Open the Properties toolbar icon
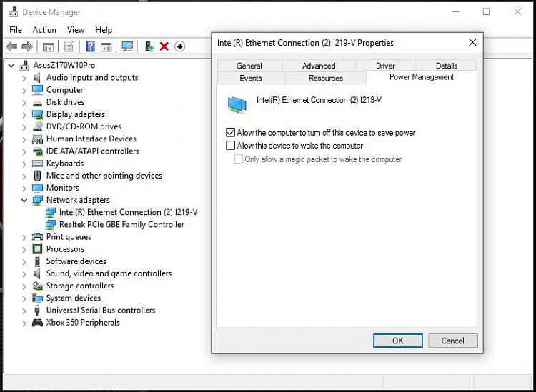This screenshot has width=536, height=392. [69, 46]
